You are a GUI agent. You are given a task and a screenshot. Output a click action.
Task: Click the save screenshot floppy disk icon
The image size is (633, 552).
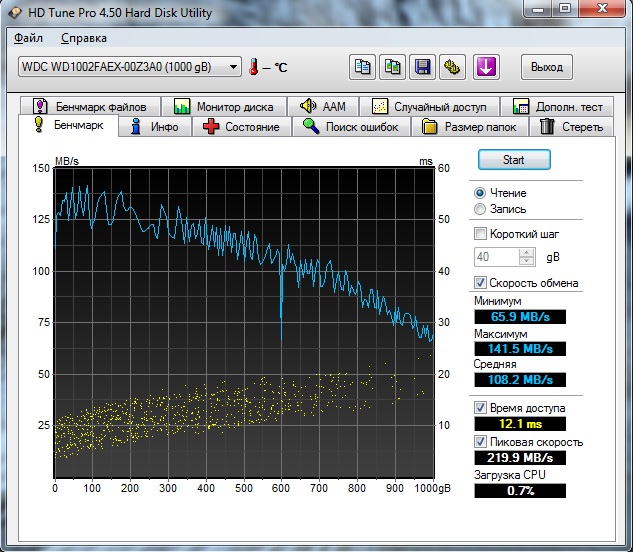coord(423,67)
